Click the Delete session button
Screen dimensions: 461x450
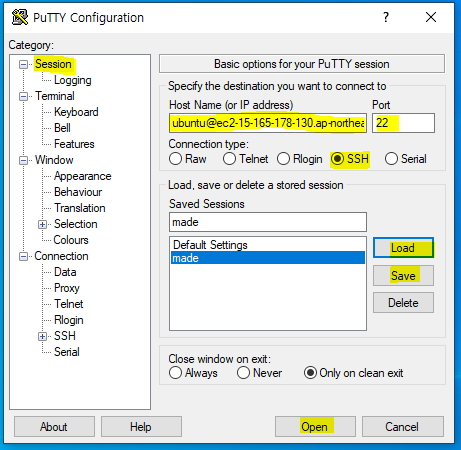[x=403, y=303]
